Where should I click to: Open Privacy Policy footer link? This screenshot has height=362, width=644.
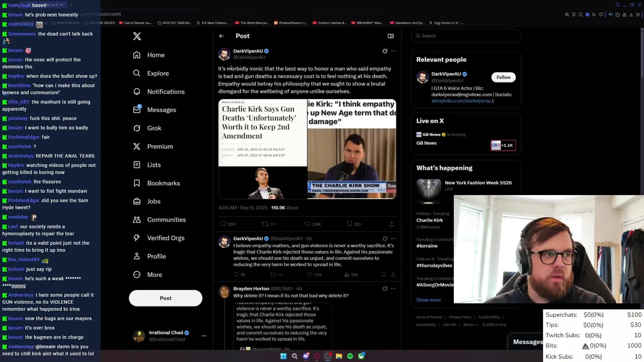pos(460,317)
